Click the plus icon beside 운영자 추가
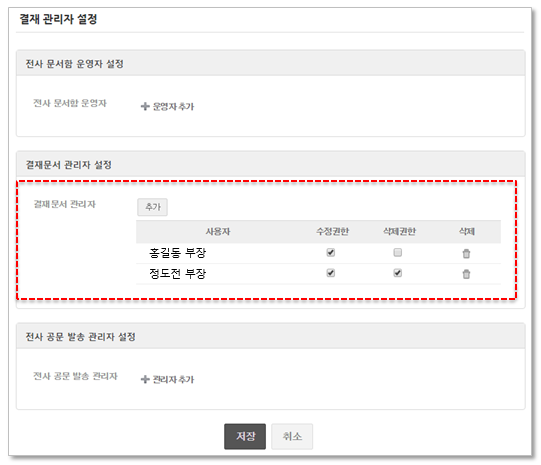541x465 pixels. 145,106
